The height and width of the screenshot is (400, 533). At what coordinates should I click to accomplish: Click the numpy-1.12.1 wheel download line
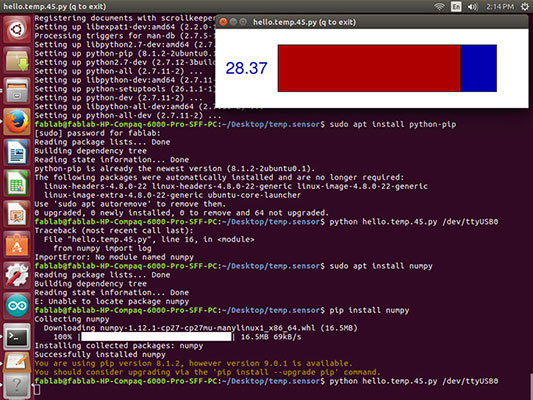coord(201,328)
